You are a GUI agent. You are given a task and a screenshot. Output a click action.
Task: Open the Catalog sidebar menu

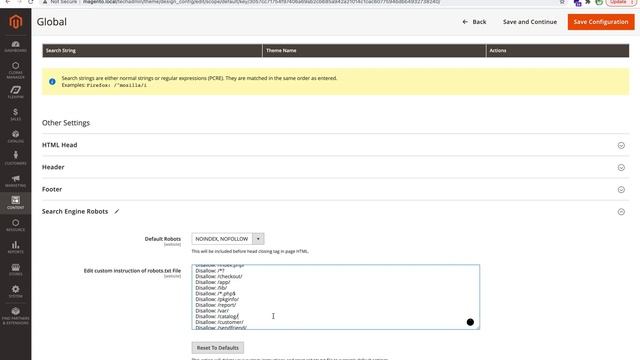16,136
